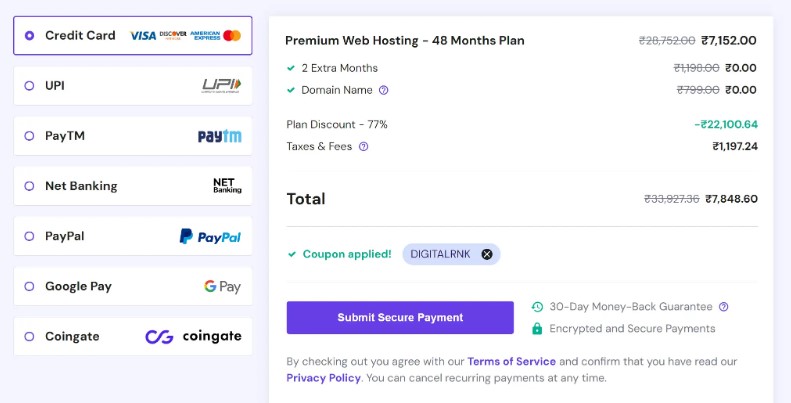Select the Coingate radio button

pyautogui.click(x=29, y=336)
